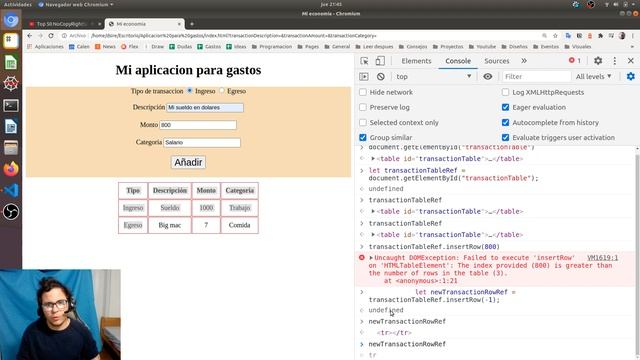Show the console sidebar icon
The width and height of the screenshot is (640, 360).
[x=364, y=76]
